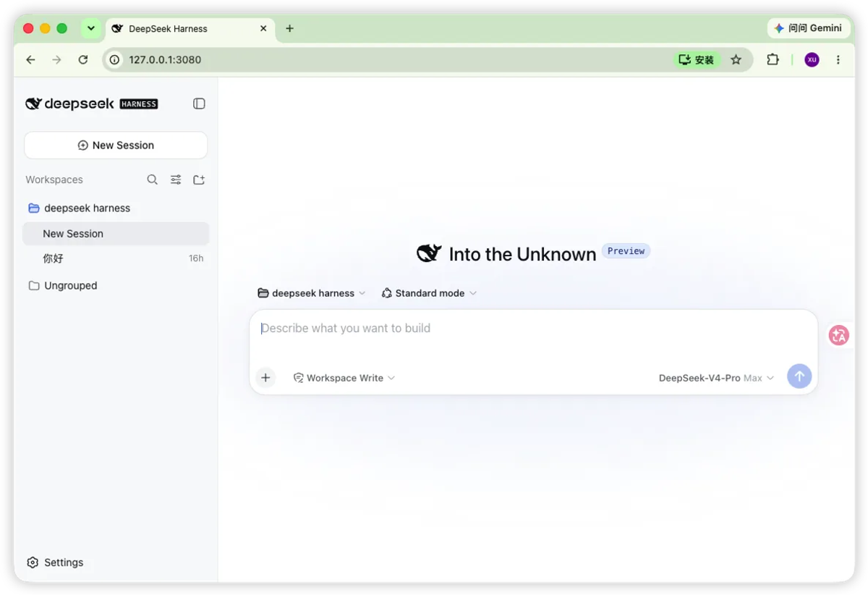The height and width of the screenshot is (595, 868).
Task: Close the DeepSeek Harness tab
Action: pyautogui.click(x=263, y=28)
